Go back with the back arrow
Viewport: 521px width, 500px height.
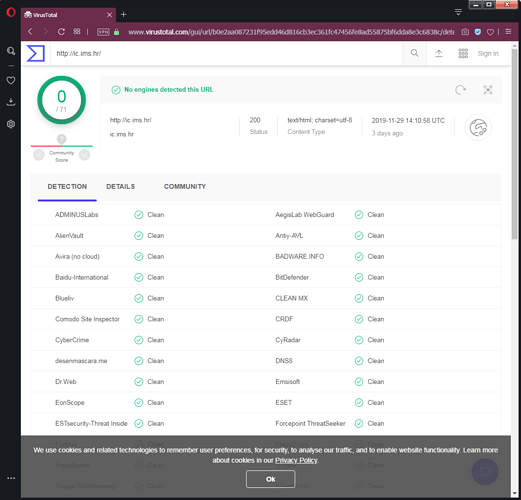pos(30,32)
